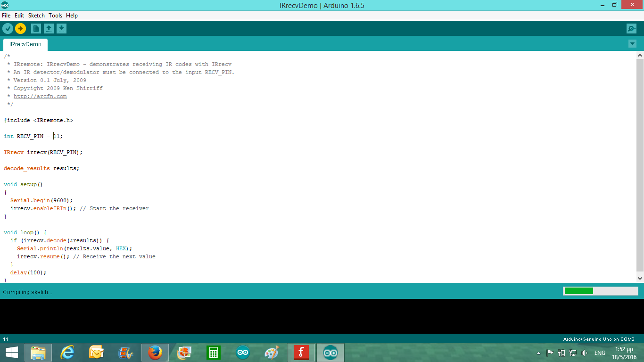Image resolution: width=644 pixels, height=362 pixels.
Task: Create a new sketch with the New icon
Action: click(36, 29)
